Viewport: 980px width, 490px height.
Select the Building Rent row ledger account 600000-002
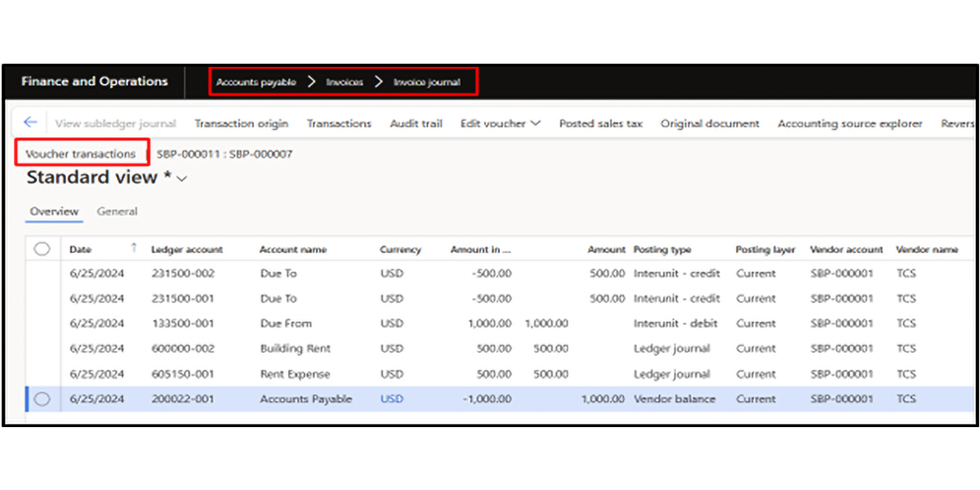pyautogui.click(x=182, y=349)
